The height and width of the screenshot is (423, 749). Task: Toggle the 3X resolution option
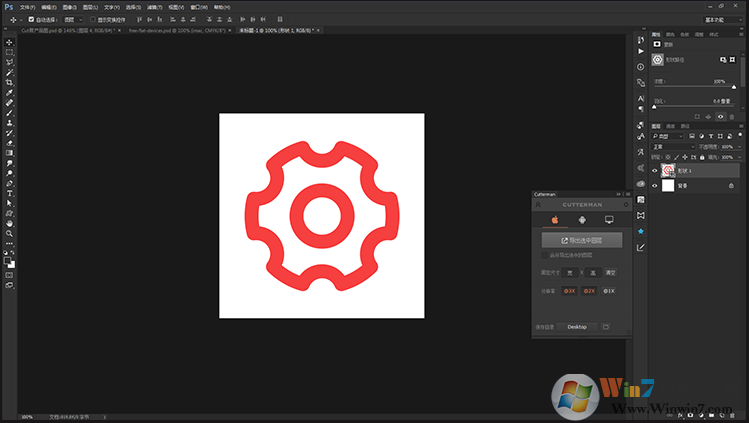570,291
